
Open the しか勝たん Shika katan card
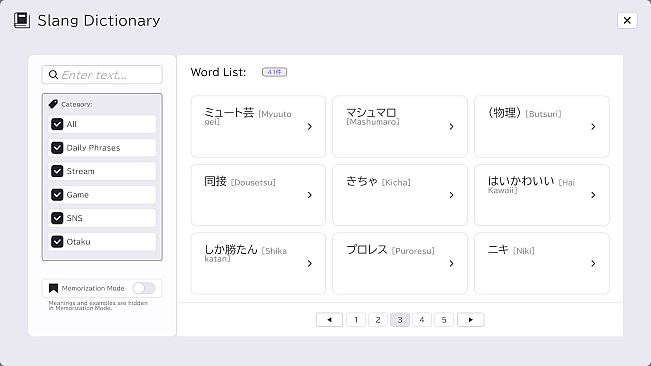coord(258,264)
